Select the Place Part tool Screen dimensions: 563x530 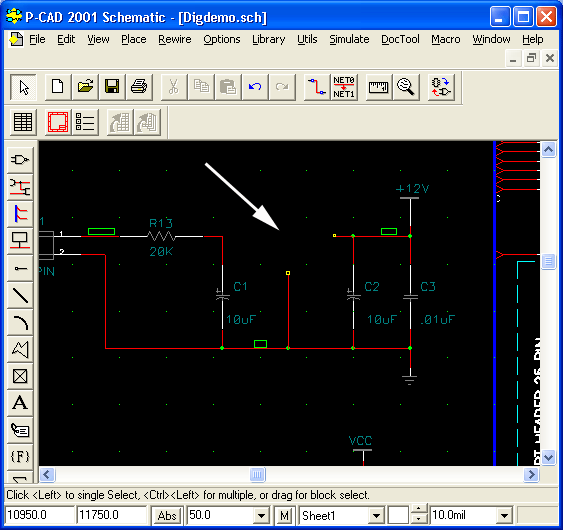click(x=20, y=159)
